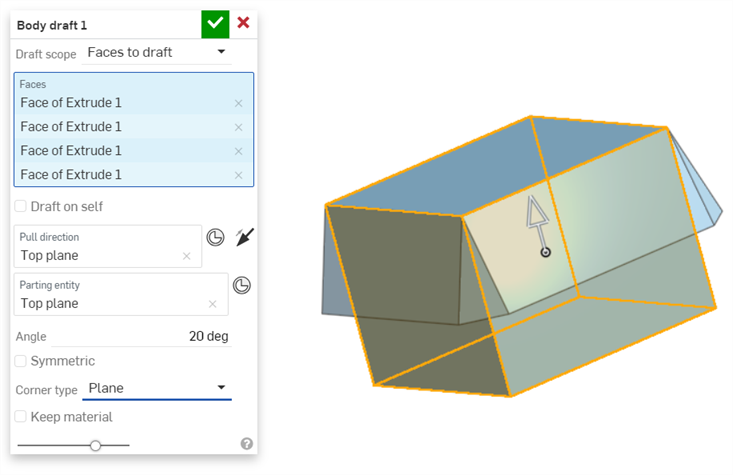Enable the Keep material checkbox
This screenshot has height=475, width=733.
21,417
